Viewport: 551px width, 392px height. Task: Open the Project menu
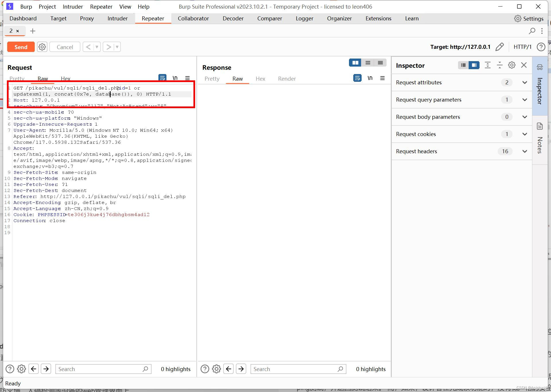[47, 7]
